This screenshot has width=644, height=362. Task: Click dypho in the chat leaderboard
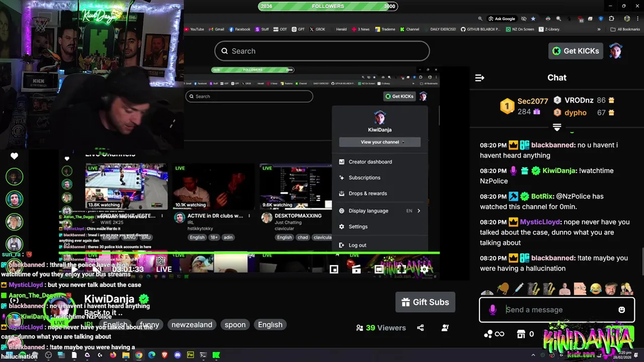(576, 113)
